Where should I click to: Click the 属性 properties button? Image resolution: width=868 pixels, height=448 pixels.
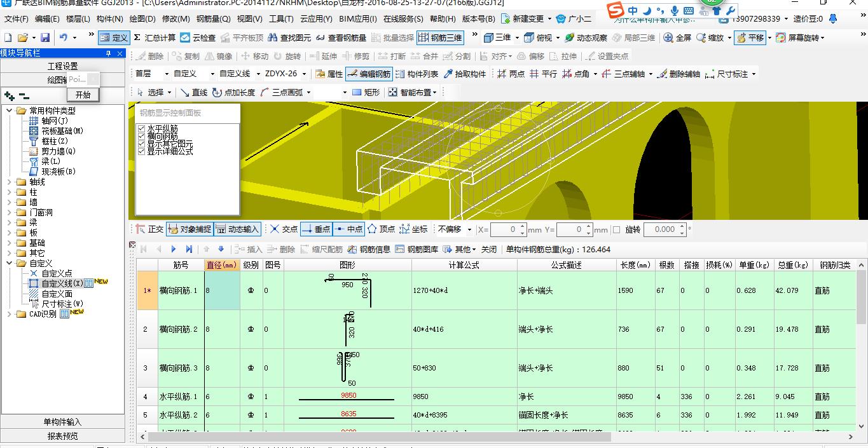click(x=329, y=74)
